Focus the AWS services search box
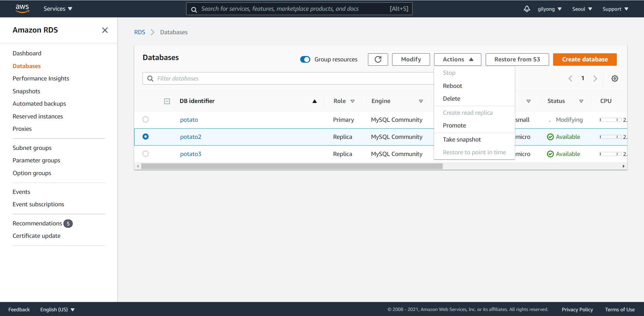This screenshot has width=644, height=316. pyautogui.click(x=299, y=9)
